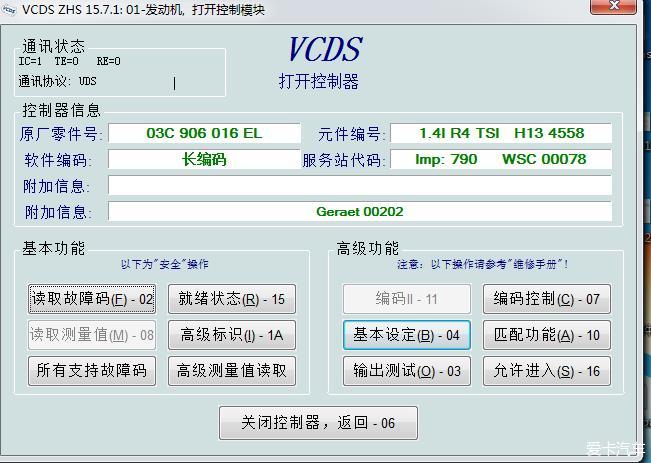Click the 读取故障码(F) - 02 button
Viewport: 651px width, 463px height.
(x=92, y=299)
